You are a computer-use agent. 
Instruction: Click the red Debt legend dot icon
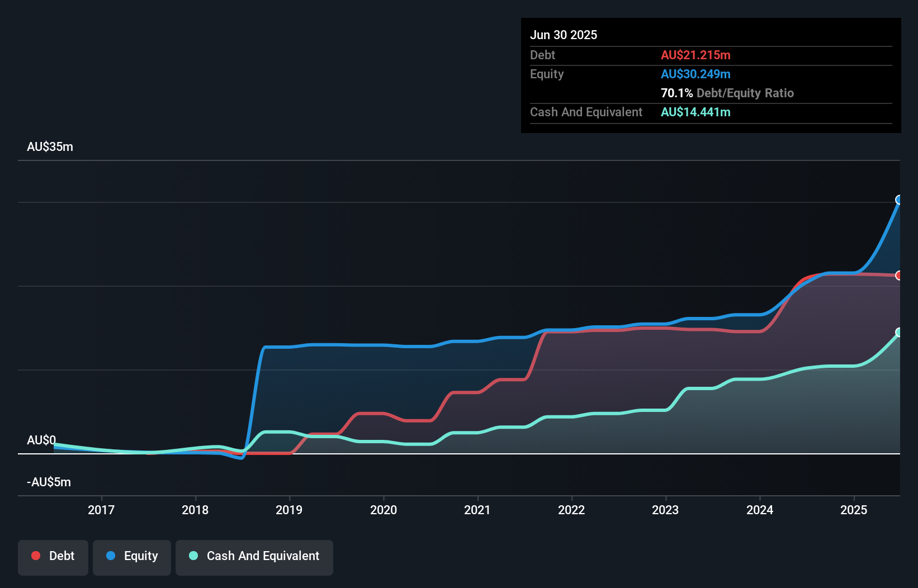pos(35,556)
